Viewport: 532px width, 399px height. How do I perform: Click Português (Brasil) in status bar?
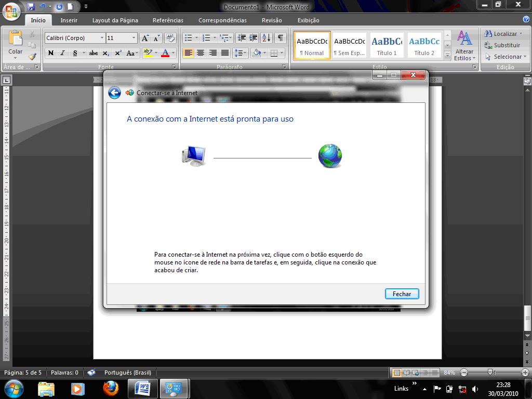point(128,373)
